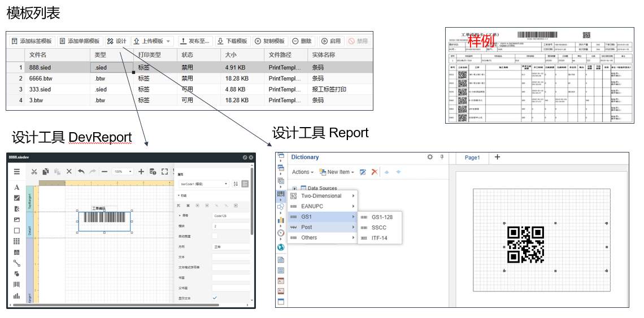
Task: Click the Copy icon in DevReport toolbar
Action: tap(46, 171)
